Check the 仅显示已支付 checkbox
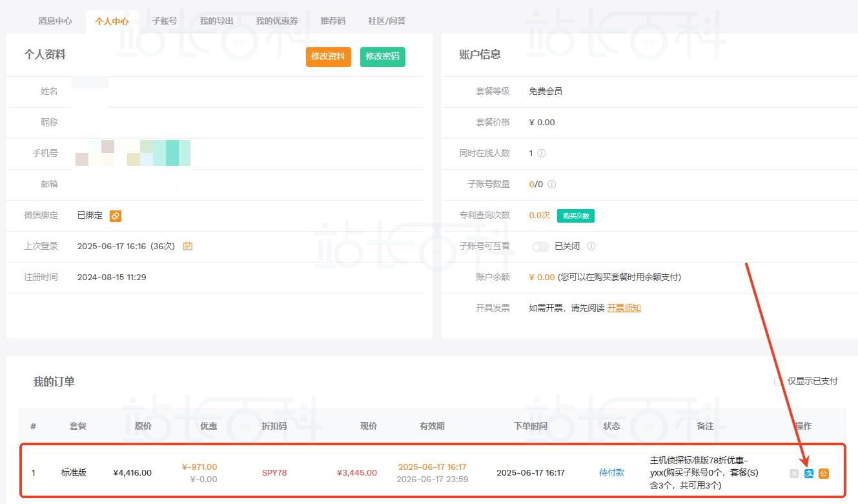 777,381
